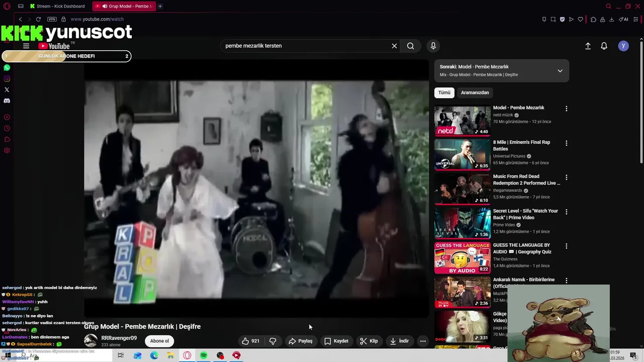
Task: Click the magnifier search button
Action: (x=411, y=46)
